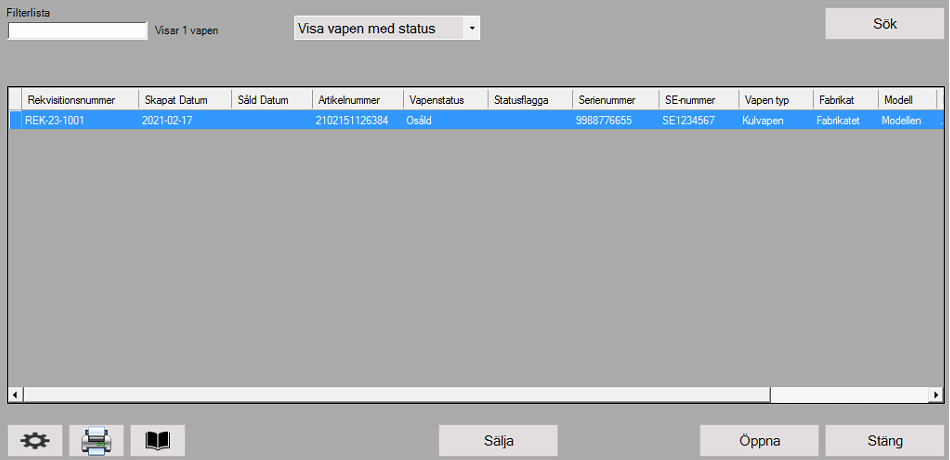This screenshot has width=950, height=460.
Task: Open the book icon button
Action: click(158, 440)
